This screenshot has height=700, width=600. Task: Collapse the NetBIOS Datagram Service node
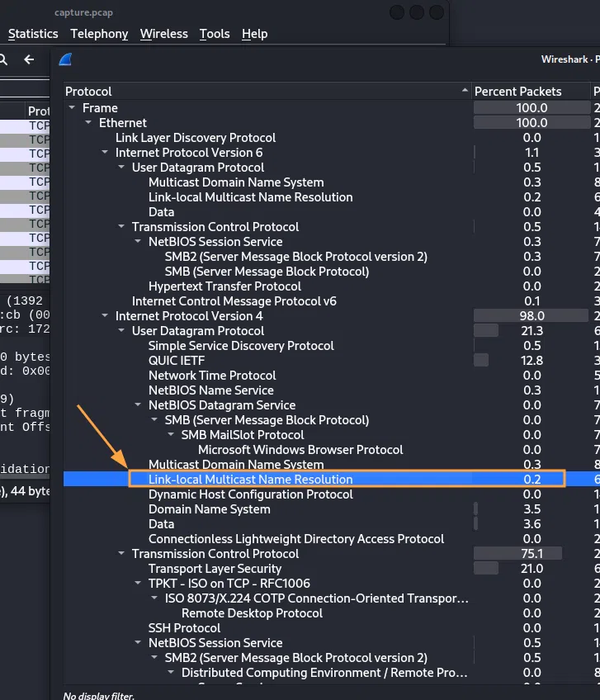tap(138, 405)
